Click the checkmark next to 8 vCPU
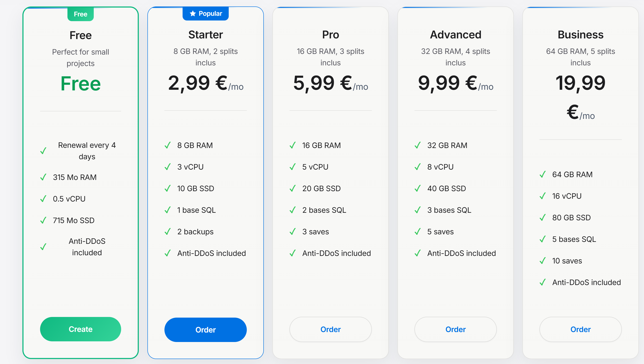The image size is (644, 364). 417,167
